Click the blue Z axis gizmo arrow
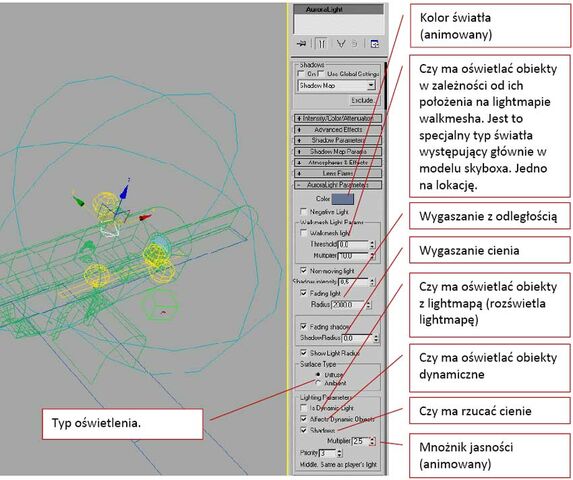 click(124, 192)
